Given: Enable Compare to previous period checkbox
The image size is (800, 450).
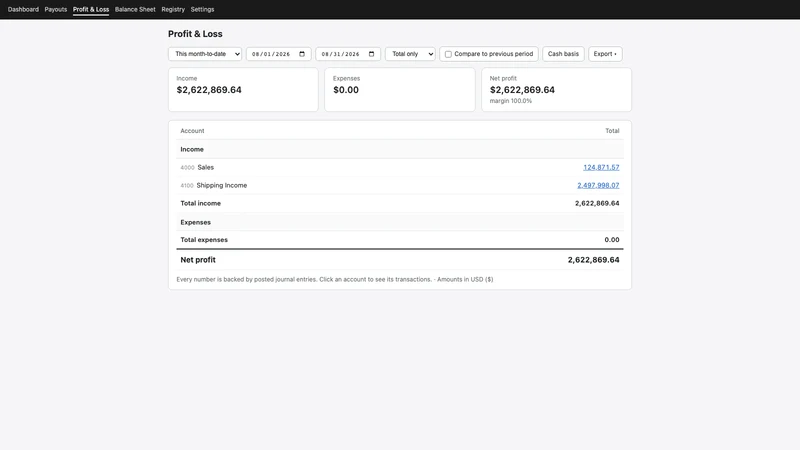Looking at the screenshot, I should coord(448,54).
